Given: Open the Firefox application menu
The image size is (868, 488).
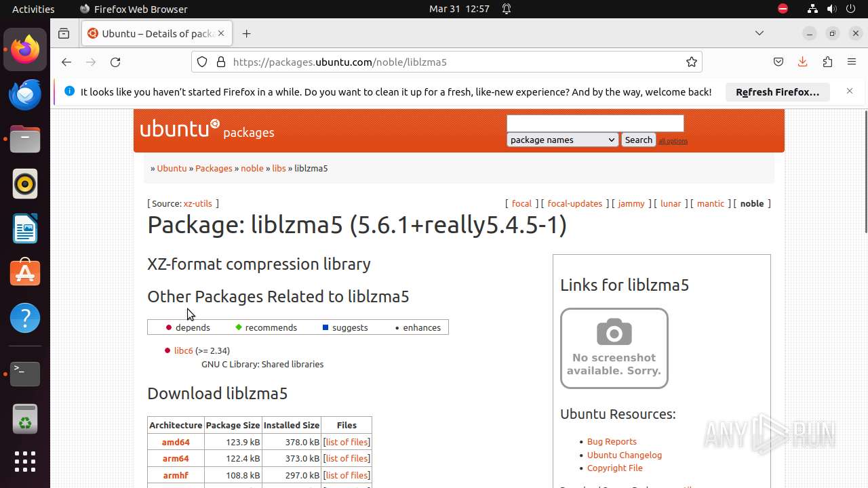Looking at the screenshot, I should [852, 62].
